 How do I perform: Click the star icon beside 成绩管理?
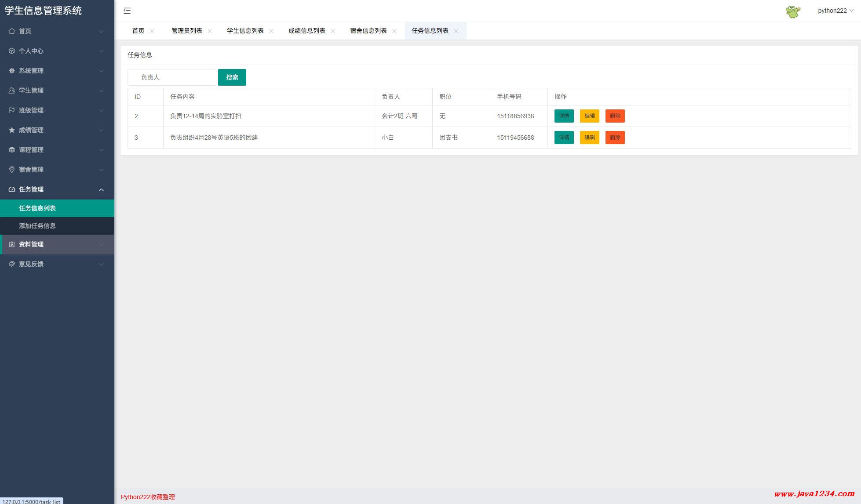(12, 130)
